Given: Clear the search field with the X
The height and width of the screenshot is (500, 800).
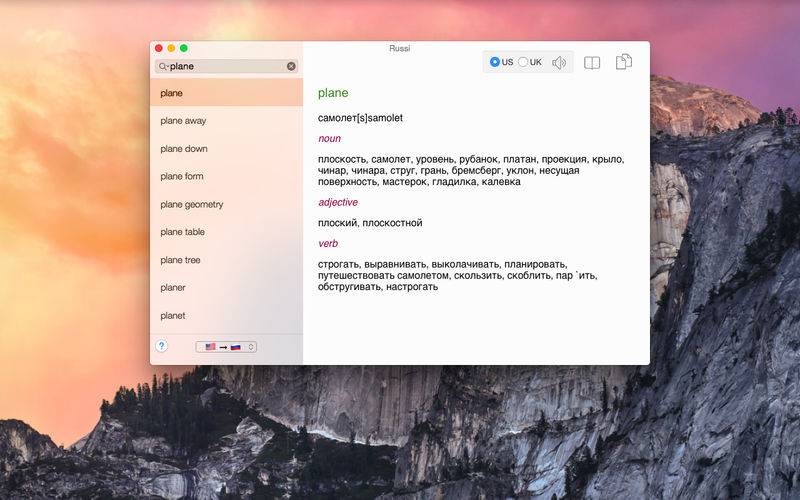Looking at the screenshot, I should (291, 66).
